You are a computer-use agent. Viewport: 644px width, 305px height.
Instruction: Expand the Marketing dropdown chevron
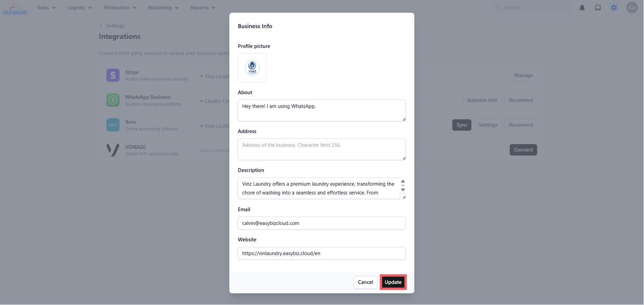coord(177,8)
